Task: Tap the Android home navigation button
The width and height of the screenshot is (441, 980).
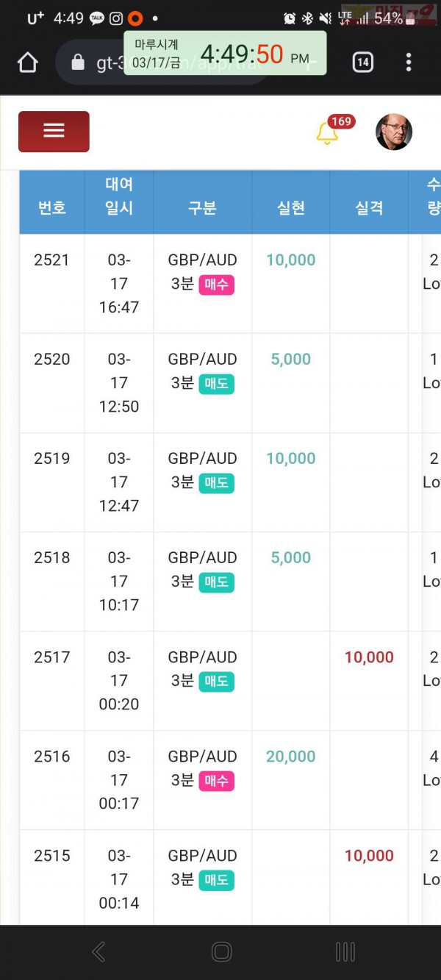Action: point(221,952)
